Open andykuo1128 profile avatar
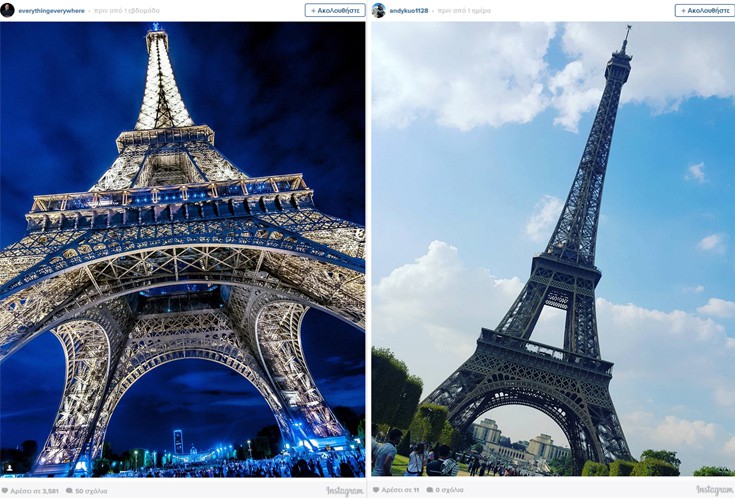This screenshot has width=735, height=498. [379, 10]
